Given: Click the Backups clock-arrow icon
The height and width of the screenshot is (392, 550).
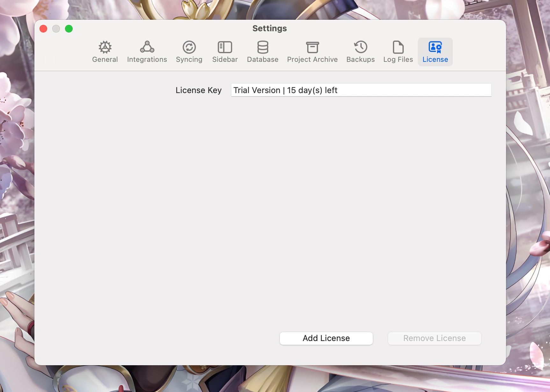Looking at the screenshot, I should (360, 47).
